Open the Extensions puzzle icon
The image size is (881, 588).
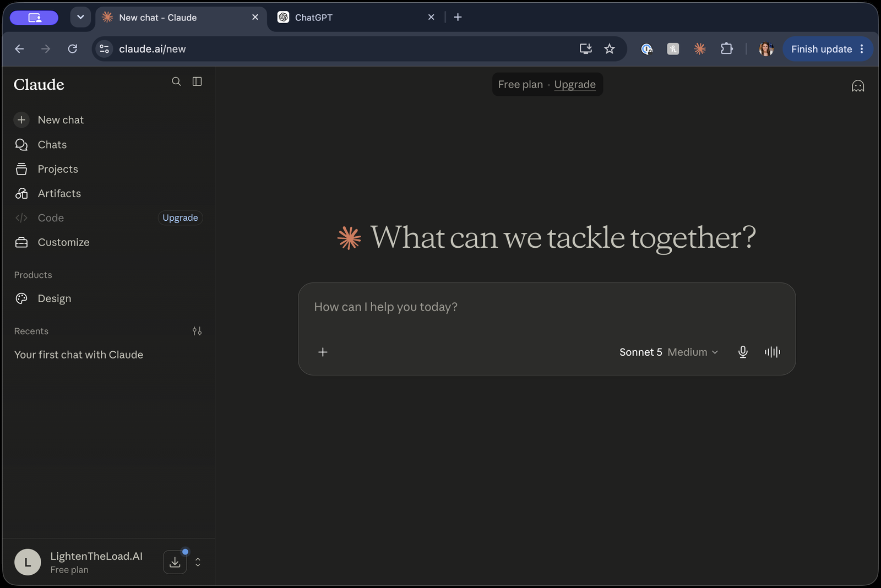point(727,49)
